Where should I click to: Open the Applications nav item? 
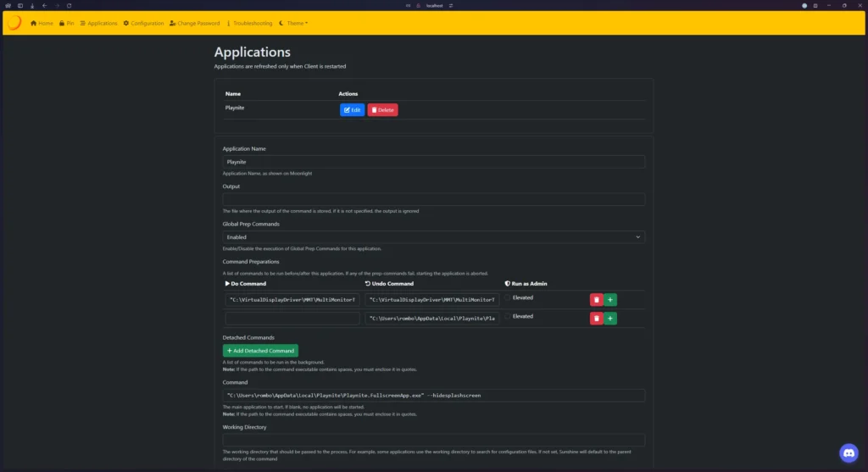(98, 23)
